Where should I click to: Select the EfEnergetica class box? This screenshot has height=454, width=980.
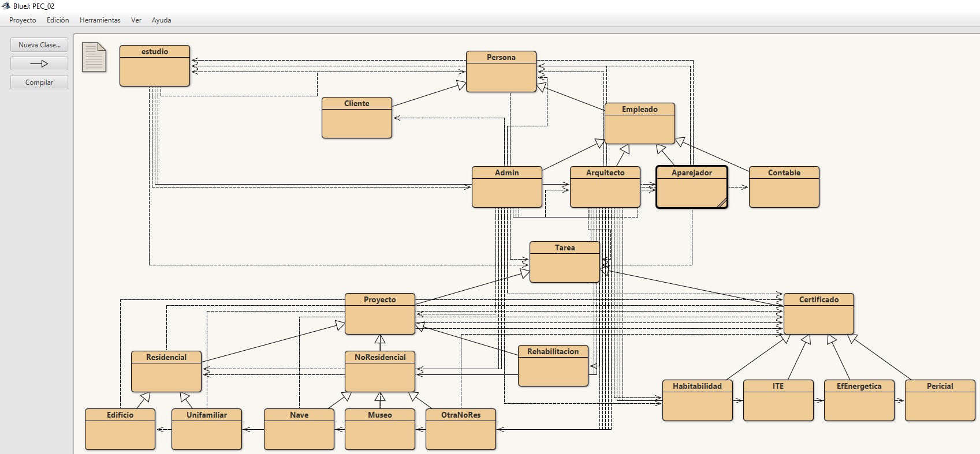(x=859, y=400)
